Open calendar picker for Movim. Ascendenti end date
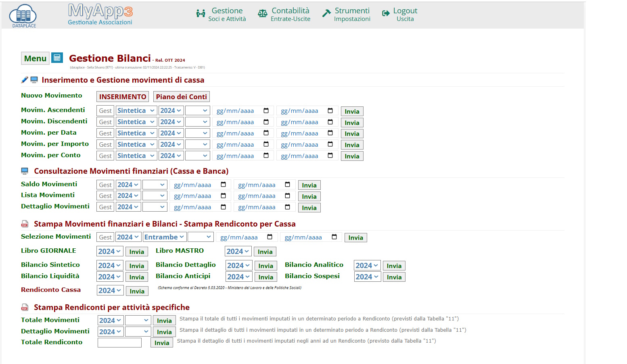The width and height of the screenshot is (627, 364). click(330, 110)
